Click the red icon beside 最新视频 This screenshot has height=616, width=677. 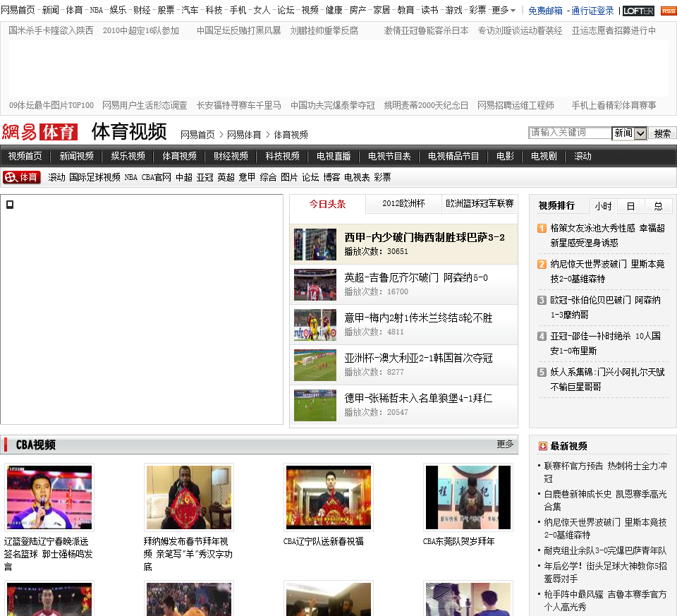click(542, 446)
